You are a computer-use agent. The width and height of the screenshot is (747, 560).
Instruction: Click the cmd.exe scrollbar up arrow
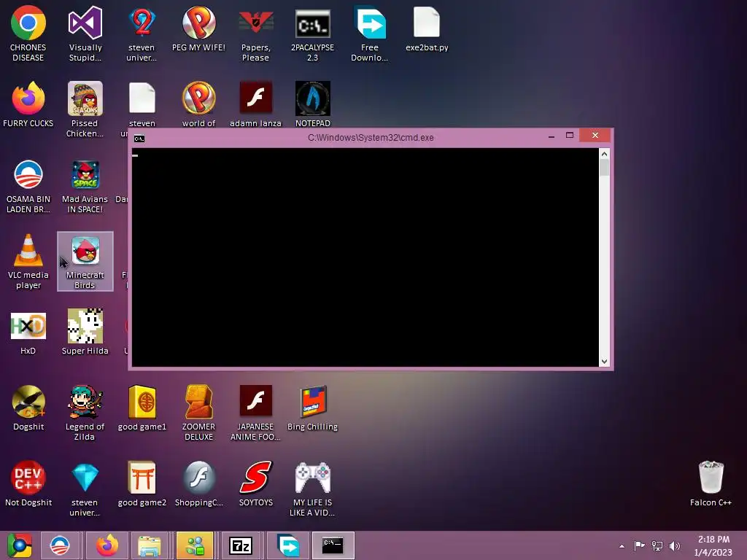tap(604, 154)
